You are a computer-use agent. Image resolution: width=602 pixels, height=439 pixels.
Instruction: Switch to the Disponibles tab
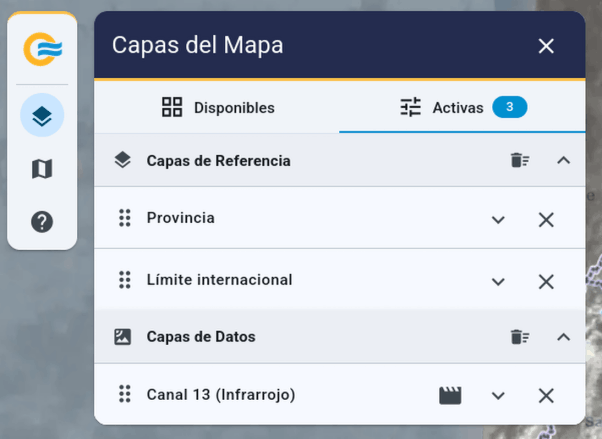(x=217, y=108)
